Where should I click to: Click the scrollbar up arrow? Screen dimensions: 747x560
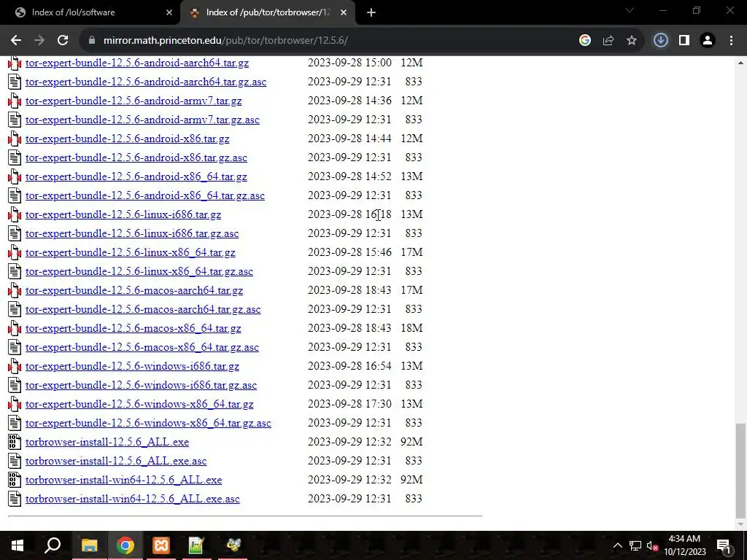click(x=741, y=63)
